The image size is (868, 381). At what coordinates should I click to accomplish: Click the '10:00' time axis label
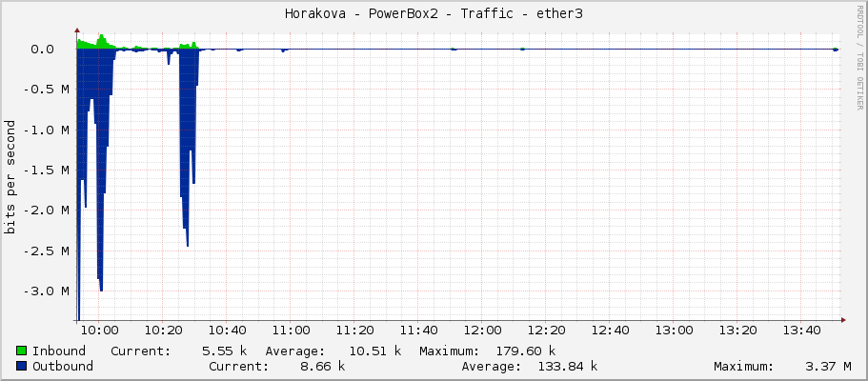coord(98,331)
